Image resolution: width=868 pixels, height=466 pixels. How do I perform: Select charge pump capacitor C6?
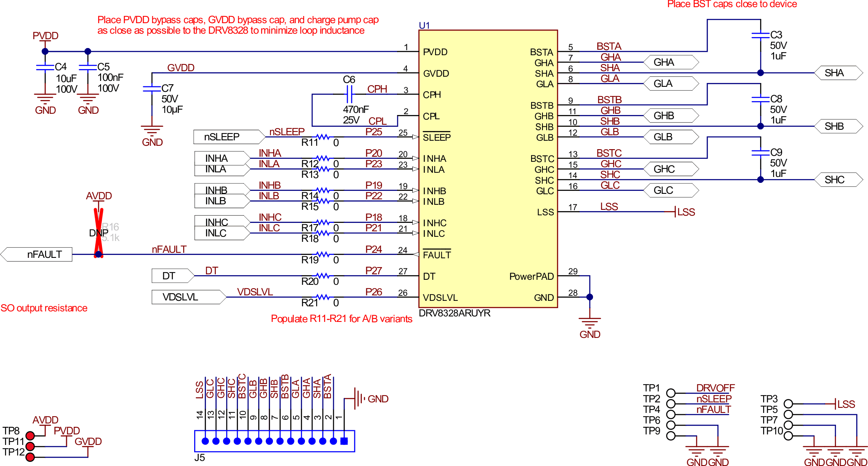click(x=349, y=94)
